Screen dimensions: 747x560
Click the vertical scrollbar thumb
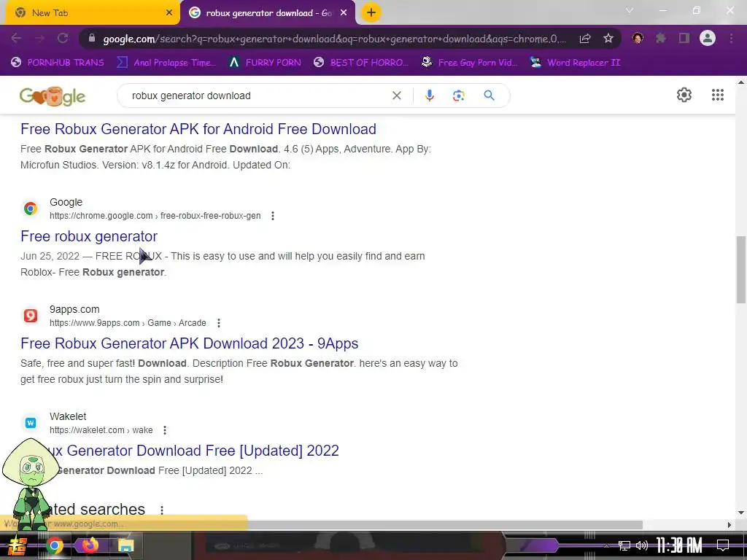click(x=741, y=269)
